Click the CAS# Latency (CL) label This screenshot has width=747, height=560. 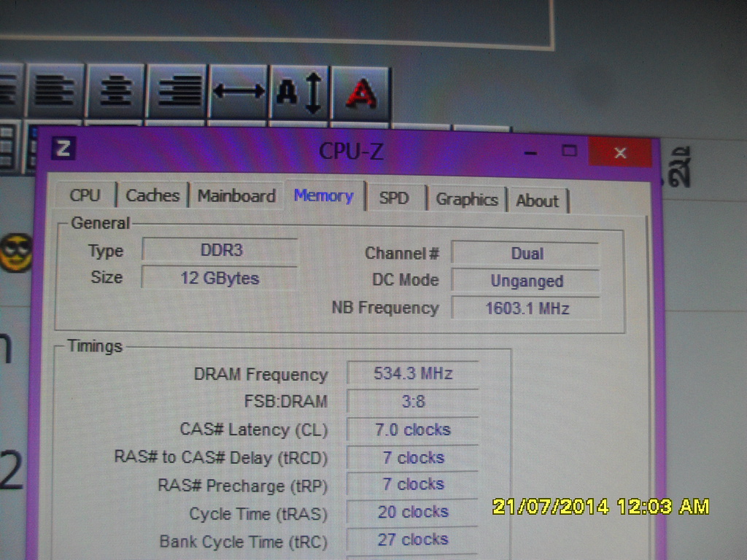(253, 430)
